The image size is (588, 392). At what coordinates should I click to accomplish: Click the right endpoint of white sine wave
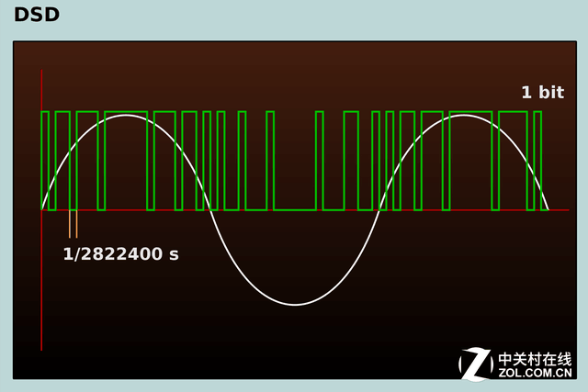[548, 209]
